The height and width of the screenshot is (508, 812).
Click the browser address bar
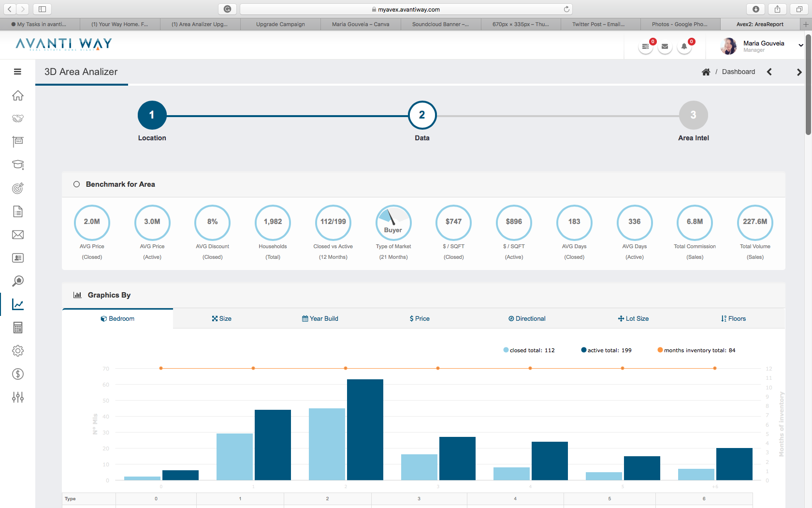pos(406,9)
